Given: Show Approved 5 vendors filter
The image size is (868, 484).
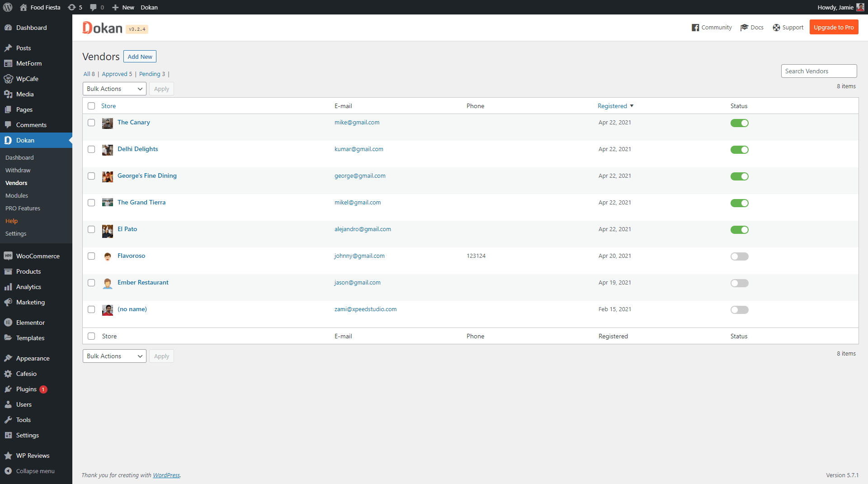Looking at the screenshot, I should pos(117,74).
